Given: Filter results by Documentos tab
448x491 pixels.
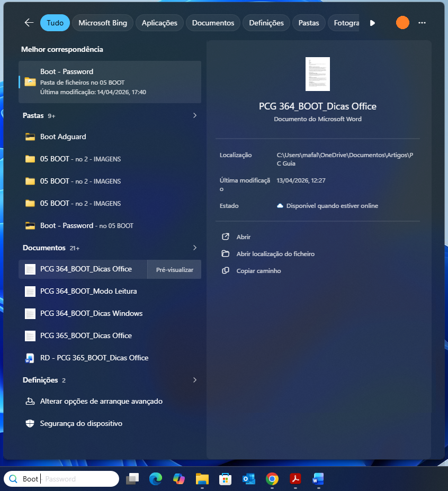Looking at the screenshot, I should coord(213,23).
